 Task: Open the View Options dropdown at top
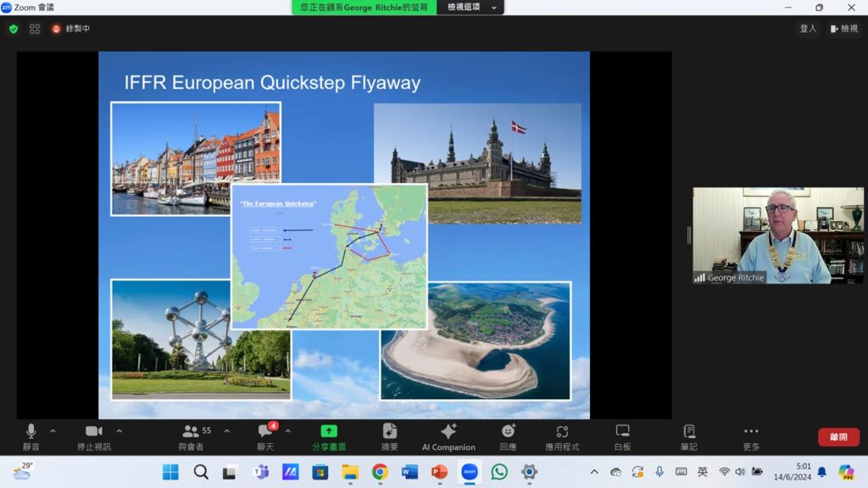(x=470, y=7)
